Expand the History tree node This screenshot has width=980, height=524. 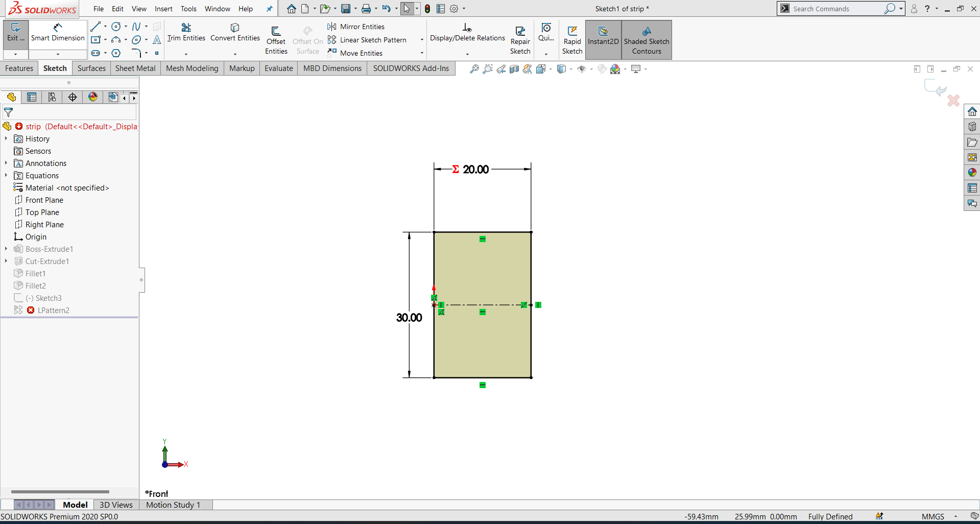pos(6,138)
